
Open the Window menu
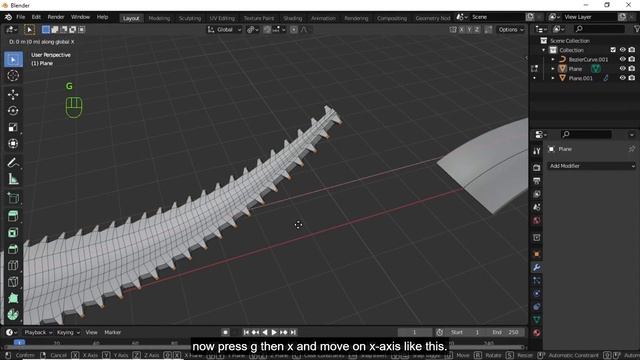(x=80, y=17)
